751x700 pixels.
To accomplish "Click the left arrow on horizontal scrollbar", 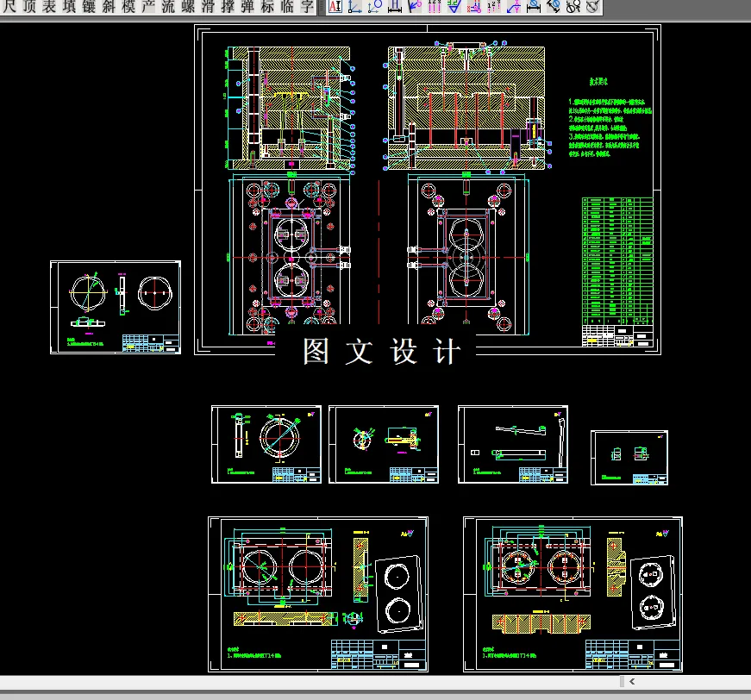I will click(632, 681).
